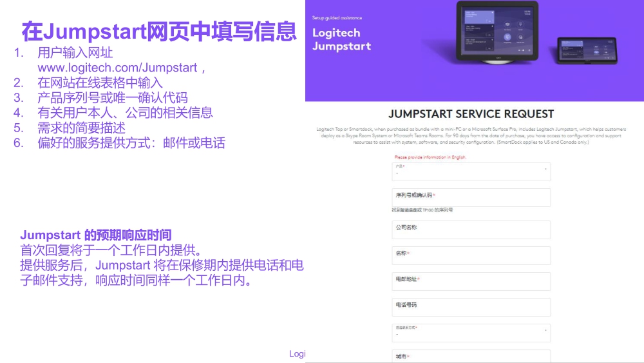Click the 电话号码 phone input field
The width and height of the screenshot is (644, 363).
coord(471,307)
